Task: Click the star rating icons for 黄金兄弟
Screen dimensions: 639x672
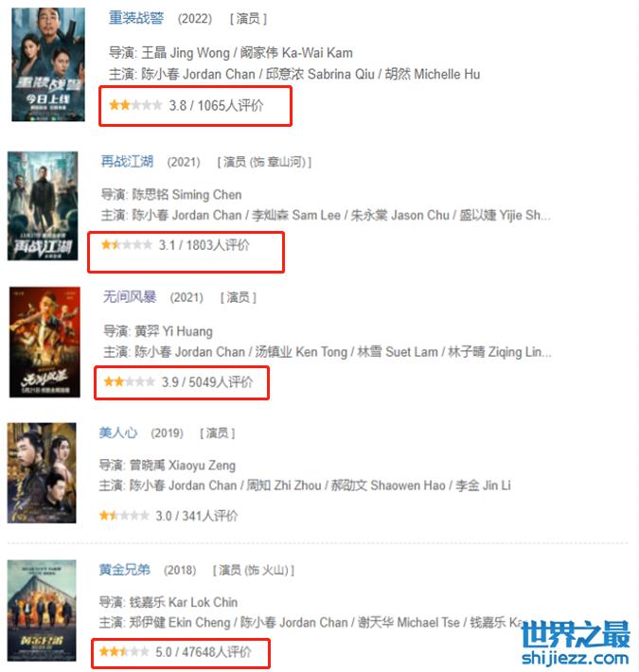Action: pyautogui.click(x=124, y=652)
